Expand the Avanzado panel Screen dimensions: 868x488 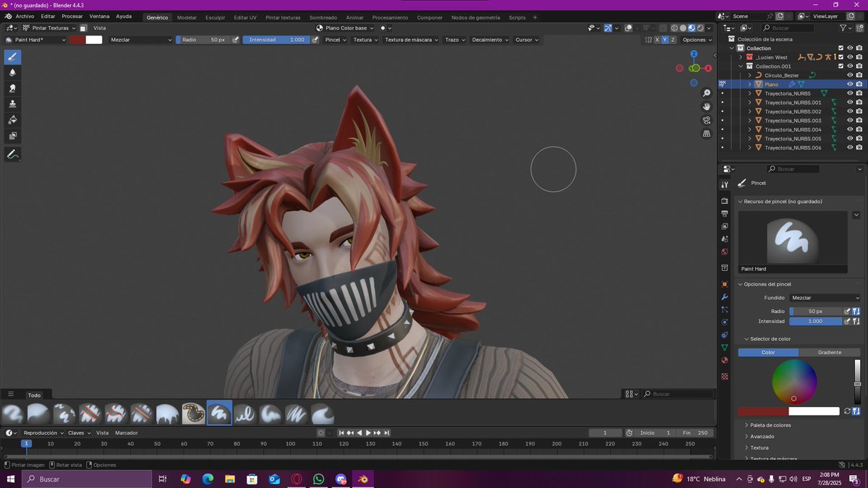[x=762, y=437]
